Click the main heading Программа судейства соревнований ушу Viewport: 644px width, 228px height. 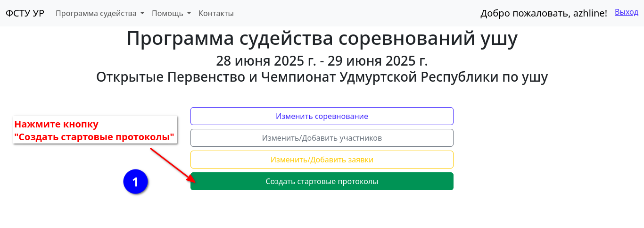click(x=322, y=39)
